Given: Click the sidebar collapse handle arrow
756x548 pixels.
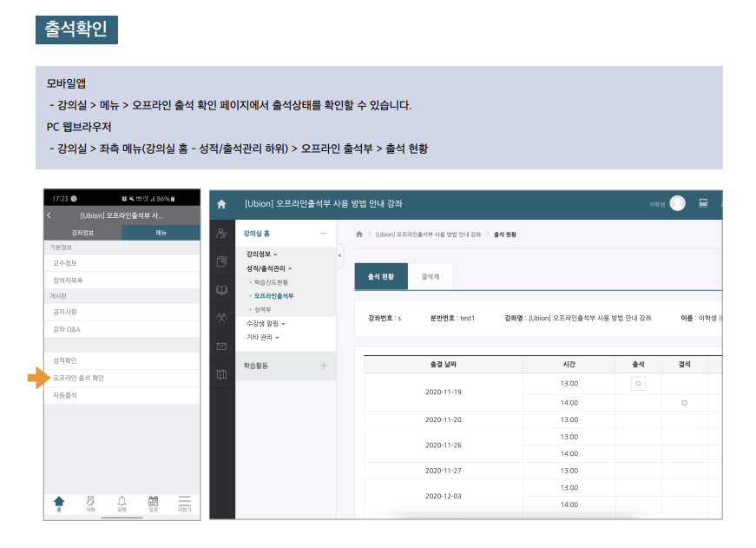Looking at the screenshot, I should pos(339,255).
